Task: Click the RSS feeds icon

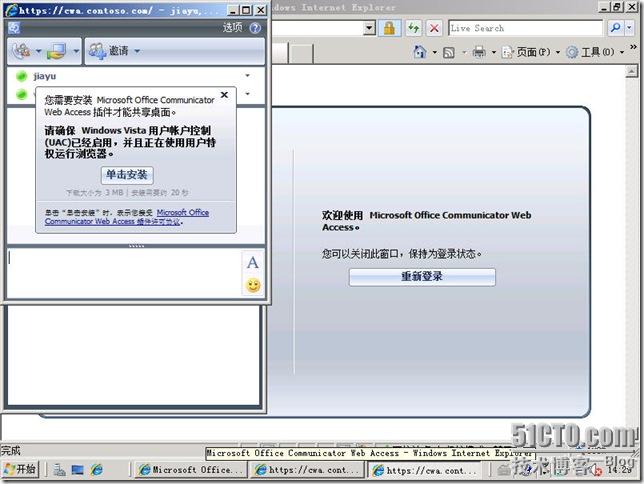Action: click(449, 52)
